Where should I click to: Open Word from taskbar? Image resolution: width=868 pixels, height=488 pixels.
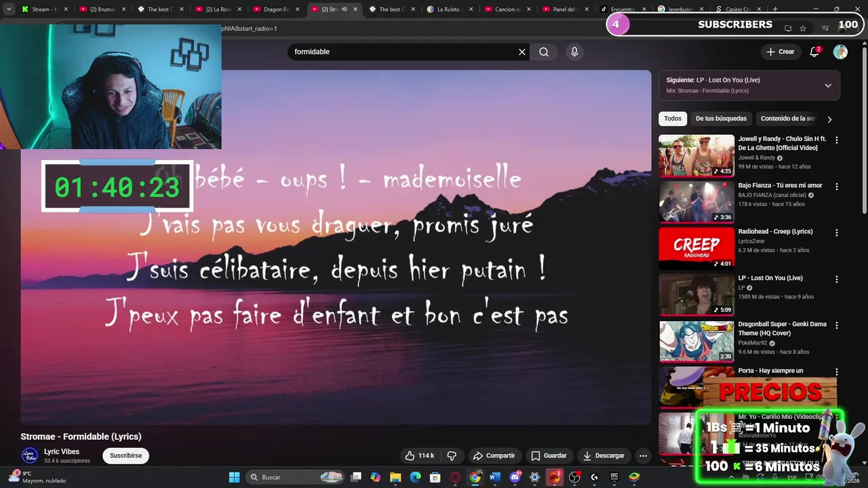tap(494, 477)
